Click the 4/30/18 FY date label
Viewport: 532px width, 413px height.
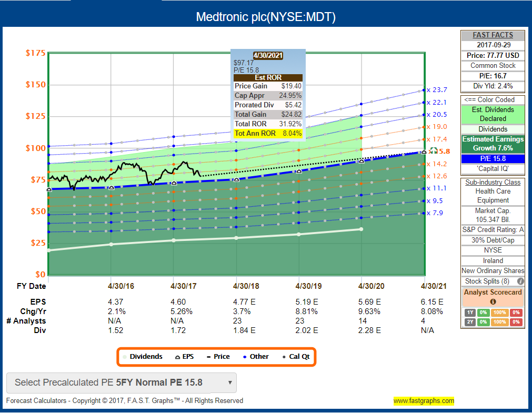click(x=246, y=286)
